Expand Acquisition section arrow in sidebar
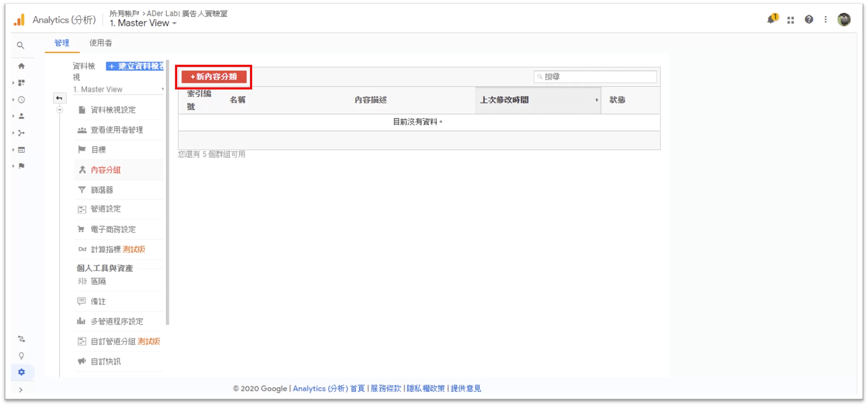 click(13, 133)
